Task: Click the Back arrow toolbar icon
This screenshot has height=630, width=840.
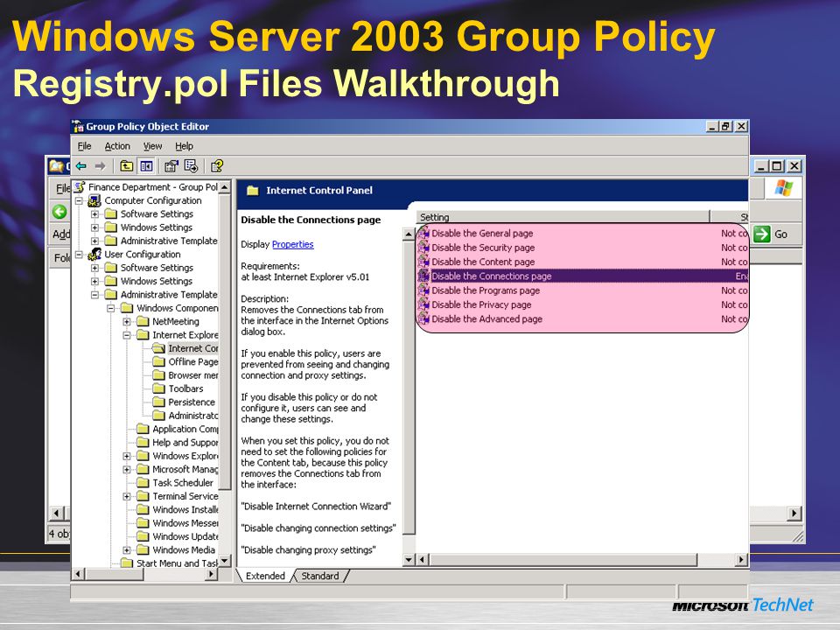Action: click(x=80, y=166)
